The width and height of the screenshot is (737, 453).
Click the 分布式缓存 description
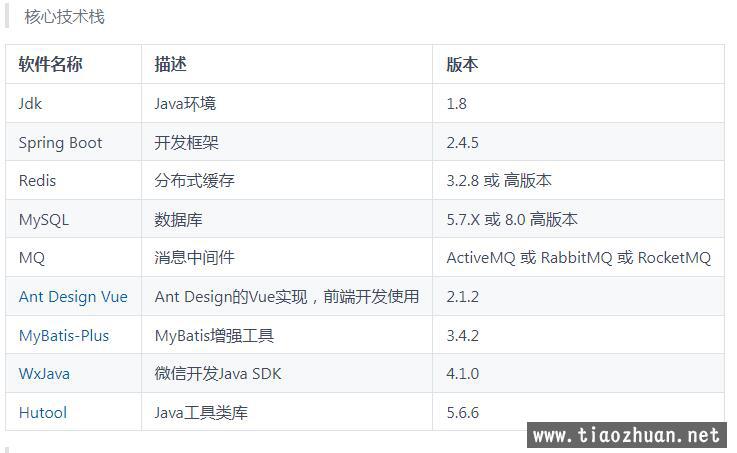pos(195,180)
